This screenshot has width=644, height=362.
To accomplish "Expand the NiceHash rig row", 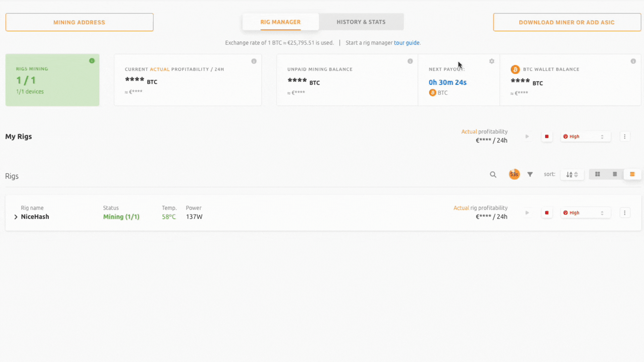I will click(15, 217).
